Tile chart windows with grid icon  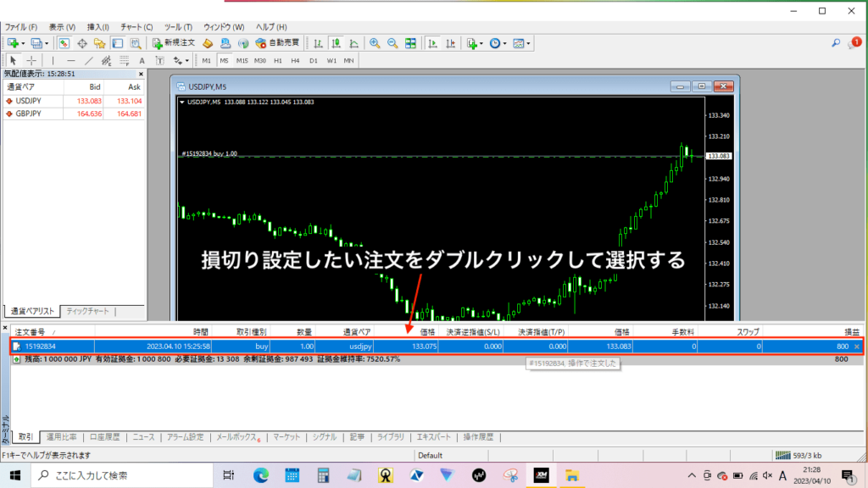click(410, 43)
